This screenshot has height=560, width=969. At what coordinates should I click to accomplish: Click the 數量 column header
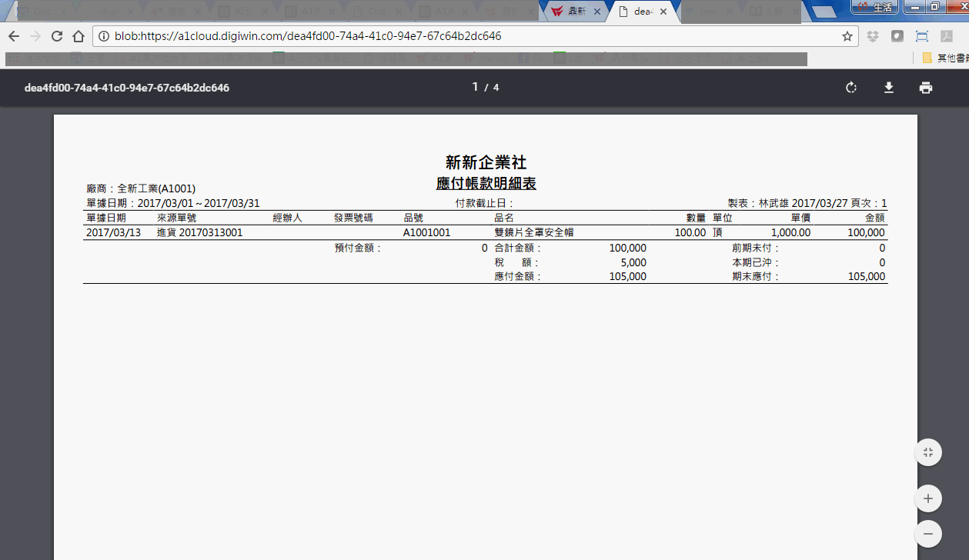tap(696, 218)
